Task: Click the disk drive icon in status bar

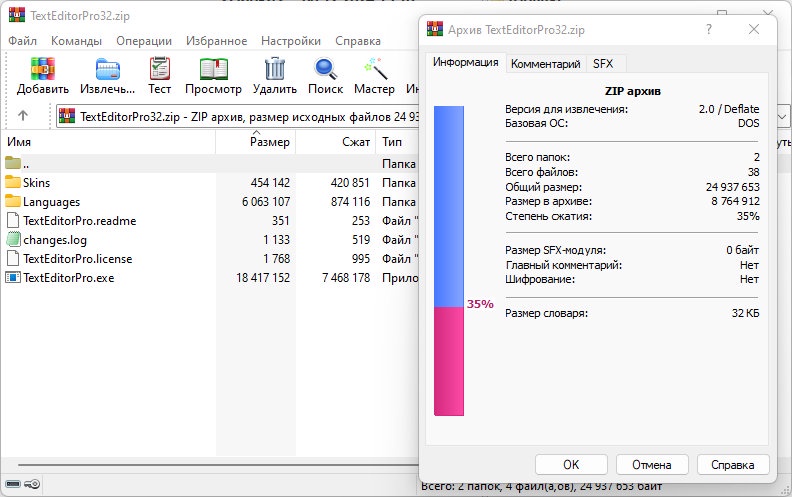Action: point(13,484)
